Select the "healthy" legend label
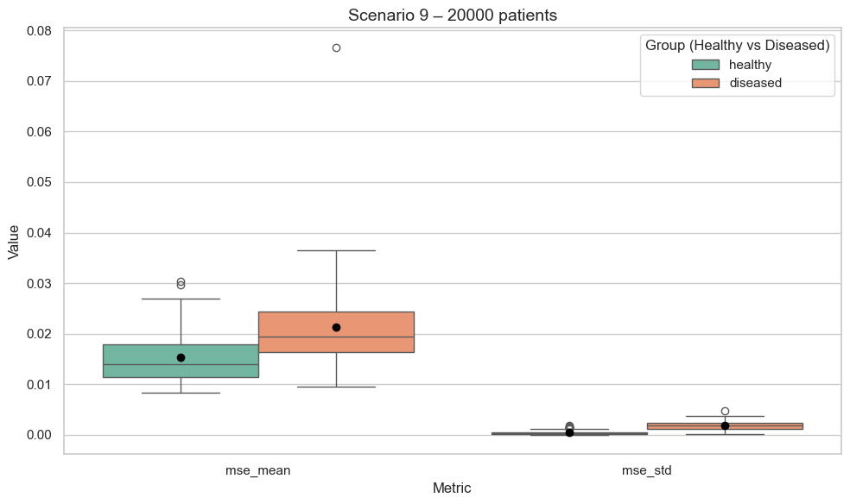The height and width of the screenshot is (504, 850). pyautogui.click(x=750, y=65)
